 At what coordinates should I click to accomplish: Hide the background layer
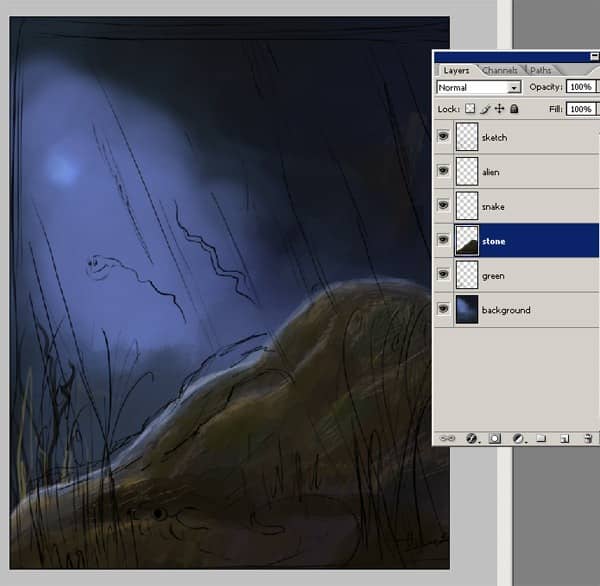pos(443,309)
